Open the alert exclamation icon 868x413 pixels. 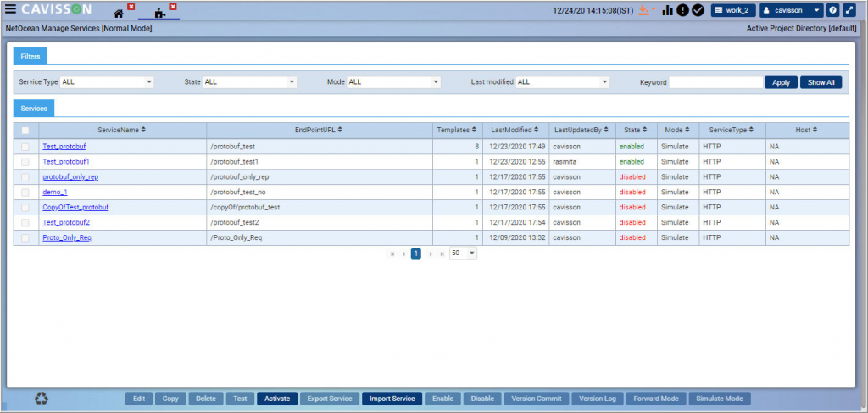point(682,10)
